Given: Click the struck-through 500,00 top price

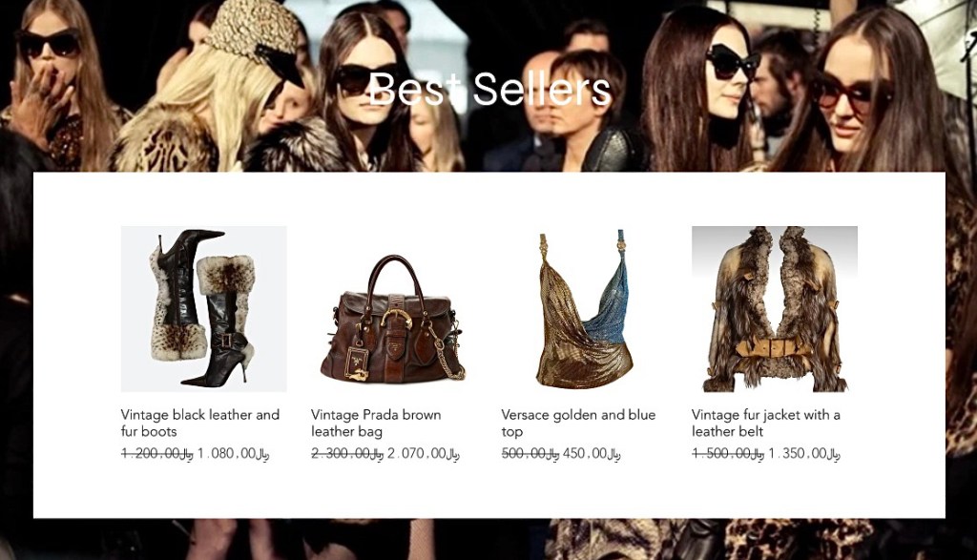Looking at the screenshot, I should 530,453.
